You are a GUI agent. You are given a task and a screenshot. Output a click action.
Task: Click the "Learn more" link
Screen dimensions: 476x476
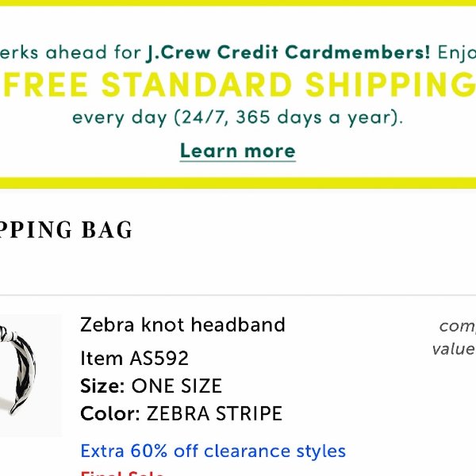238,151
